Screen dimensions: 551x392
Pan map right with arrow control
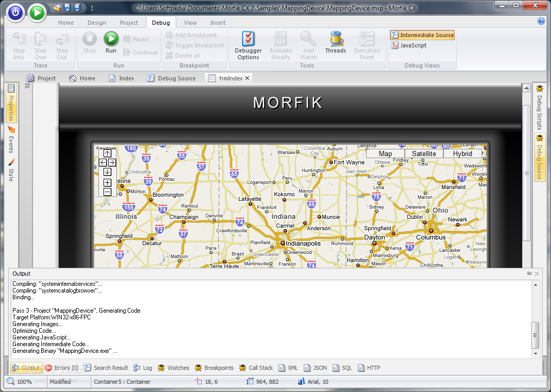[112, 162]
